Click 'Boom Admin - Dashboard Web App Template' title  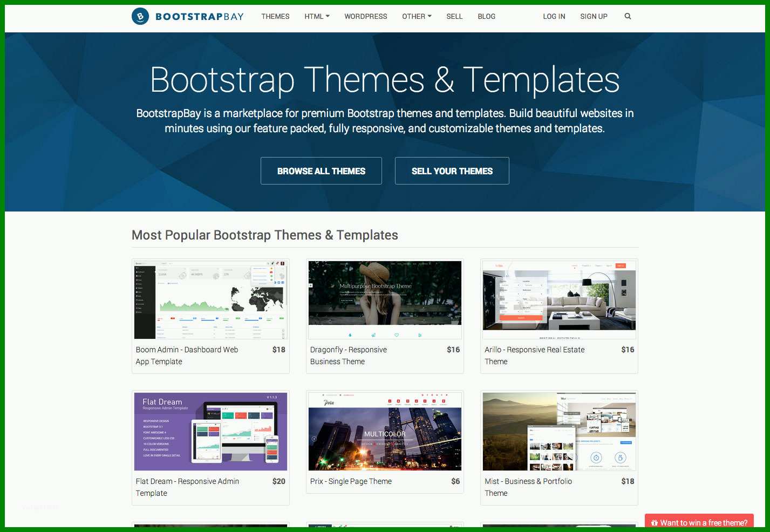coord(187,356)
